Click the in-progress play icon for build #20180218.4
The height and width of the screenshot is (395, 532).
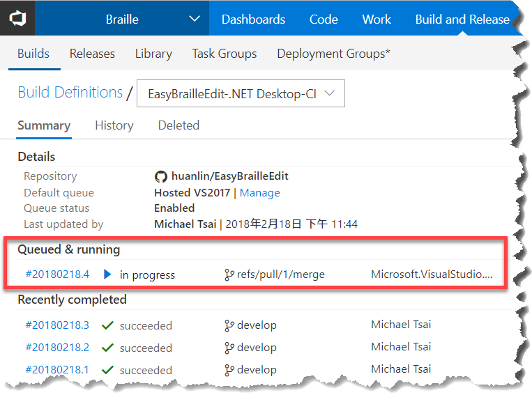click(107, 274)
